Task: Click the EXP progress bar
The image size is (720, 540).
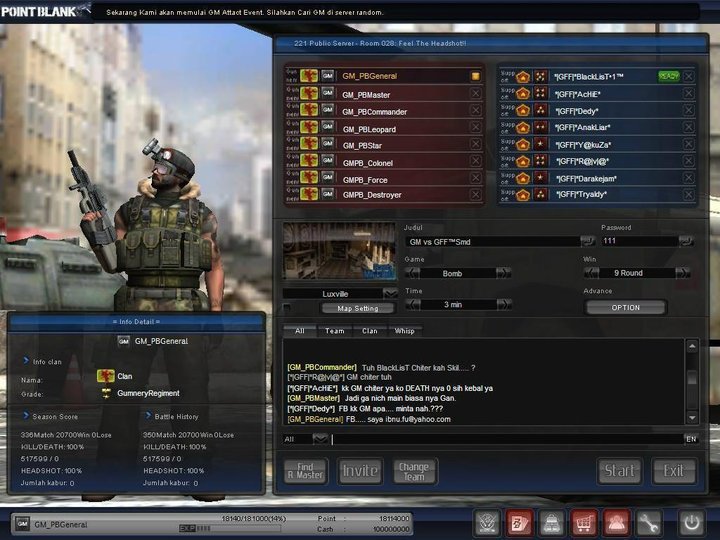Action: click(x=230, y=528)
